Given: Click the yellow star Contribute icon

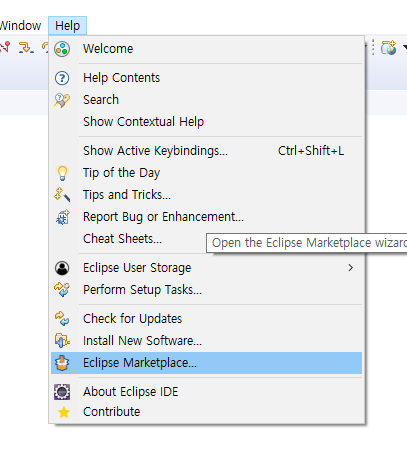Looking at the screenshot, I should 64,412.
